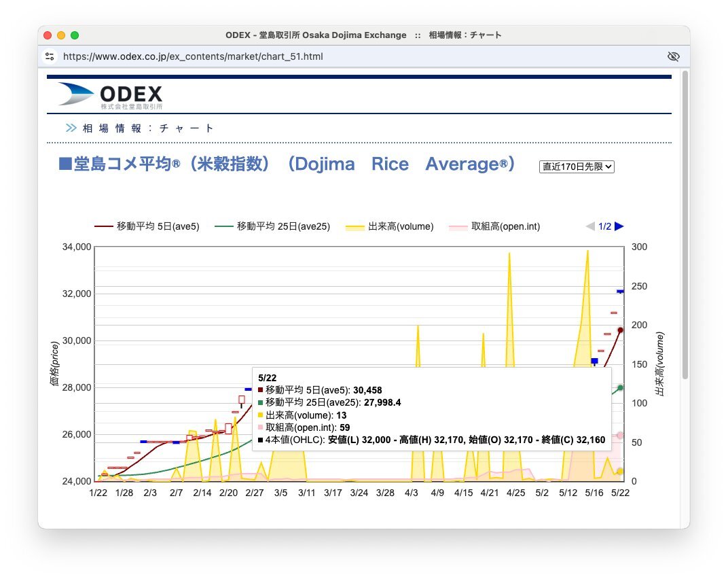The height and width of the screenshot is (579, 728).
Task: Click the yellow minimize window button
Action: coord(61,35)
